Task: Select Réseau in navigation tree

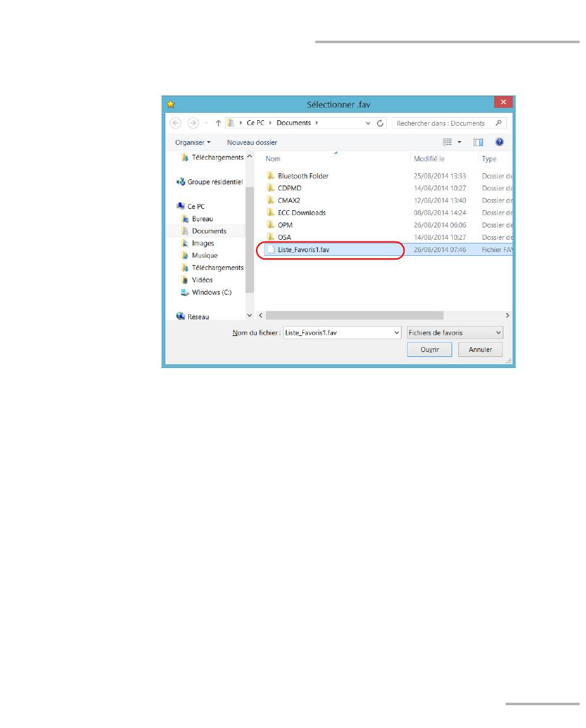Action: [198, 317]
